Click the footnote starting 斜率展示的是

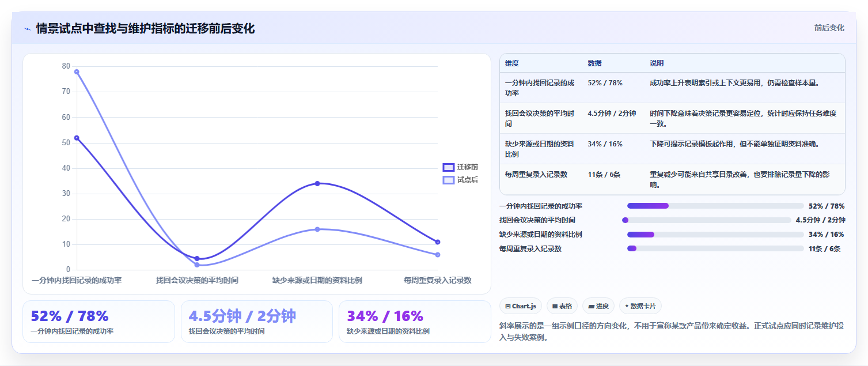point(672,332)
